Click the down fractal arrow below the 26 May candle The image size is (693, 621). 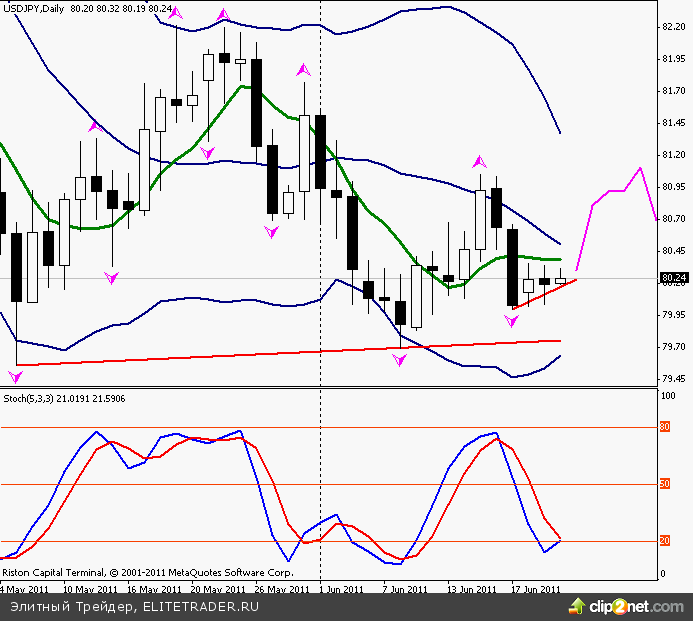point(271,231)
